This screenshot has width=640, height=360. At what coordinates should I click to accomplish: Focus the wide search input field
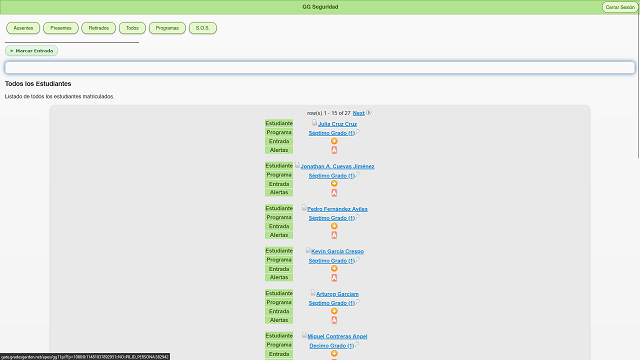pos(320,67)
